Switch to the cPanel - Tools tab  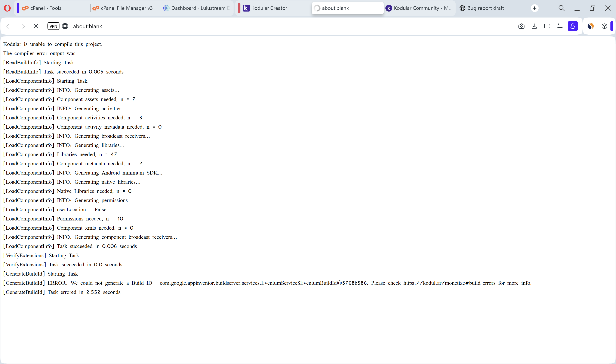click(52, 8)
